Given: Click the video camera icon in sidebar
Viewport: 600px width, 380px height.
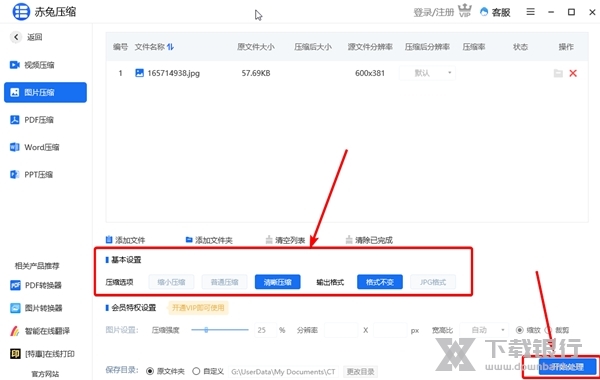Looking at the screenshot, I should click(15, 65).
